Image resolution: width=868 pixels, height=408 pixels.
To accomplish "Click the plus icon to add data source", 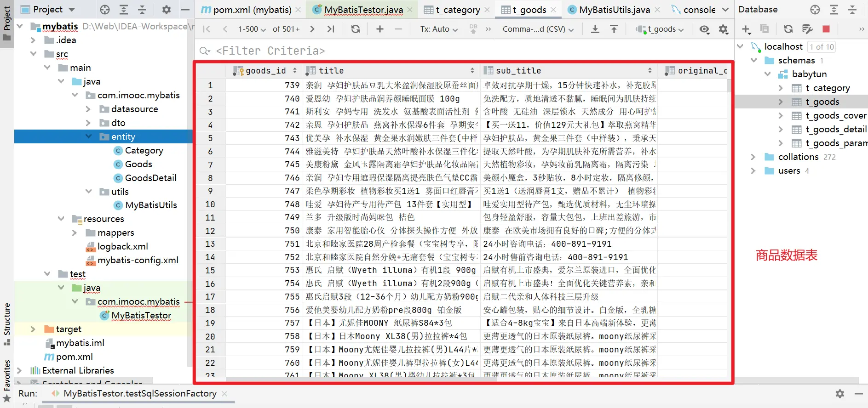I will pyautogui.click(x=746, y=29).
